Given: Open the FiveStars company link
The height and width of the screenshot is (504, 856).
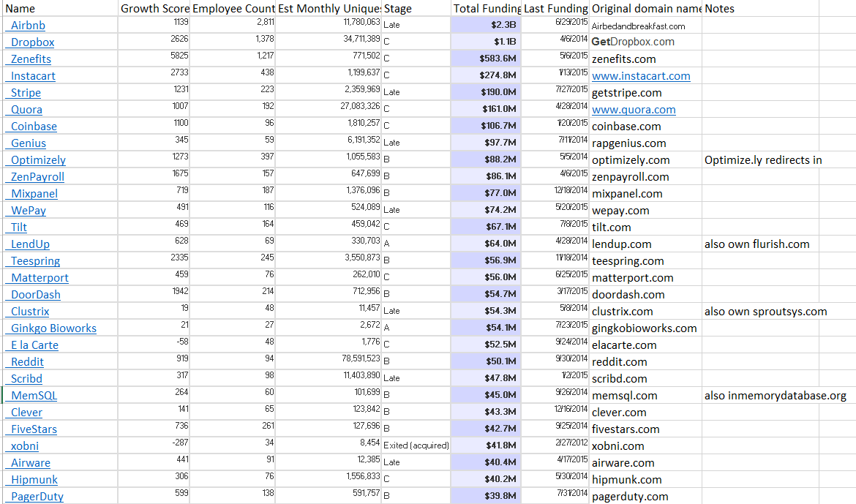Looking at the screenshot, I should 34,429.
